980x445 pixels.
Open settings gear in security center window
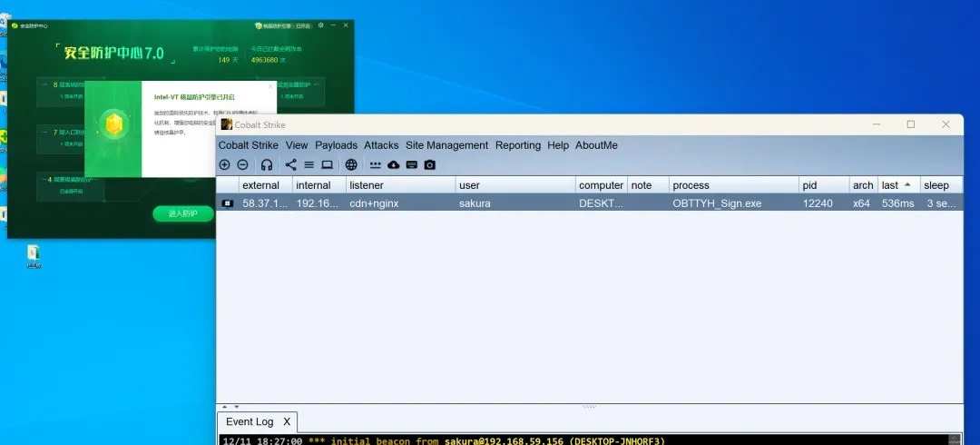point(320,25)
